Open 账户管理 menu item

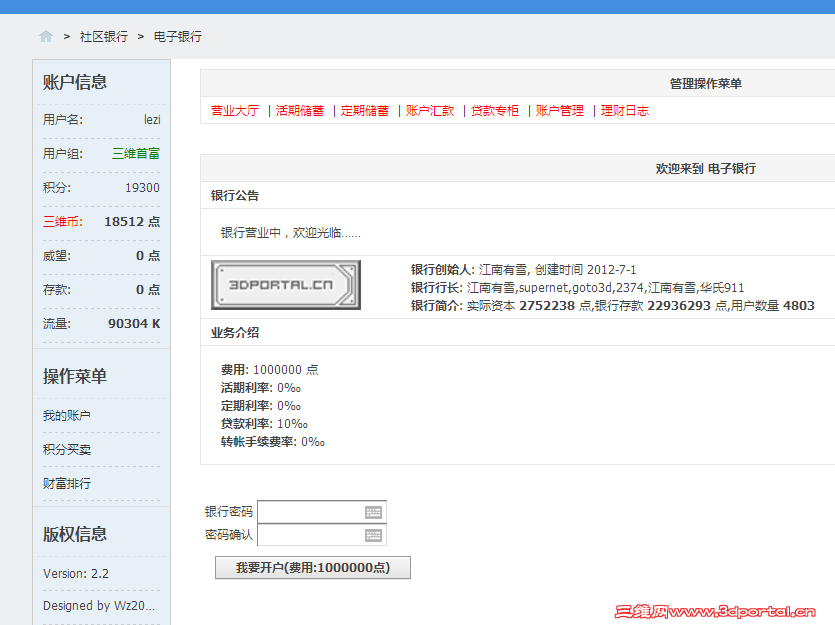click(560, 110)
